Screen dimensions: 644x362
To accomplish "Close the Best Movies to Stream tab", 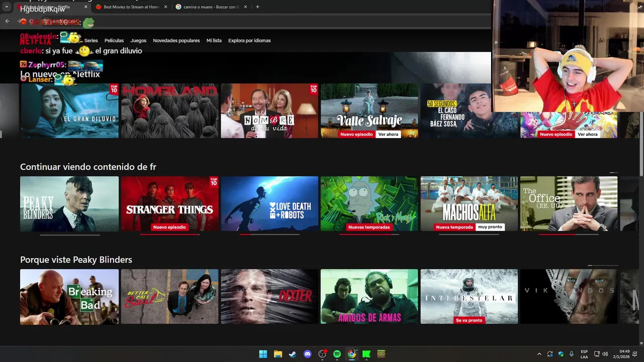I will point(165,7).
